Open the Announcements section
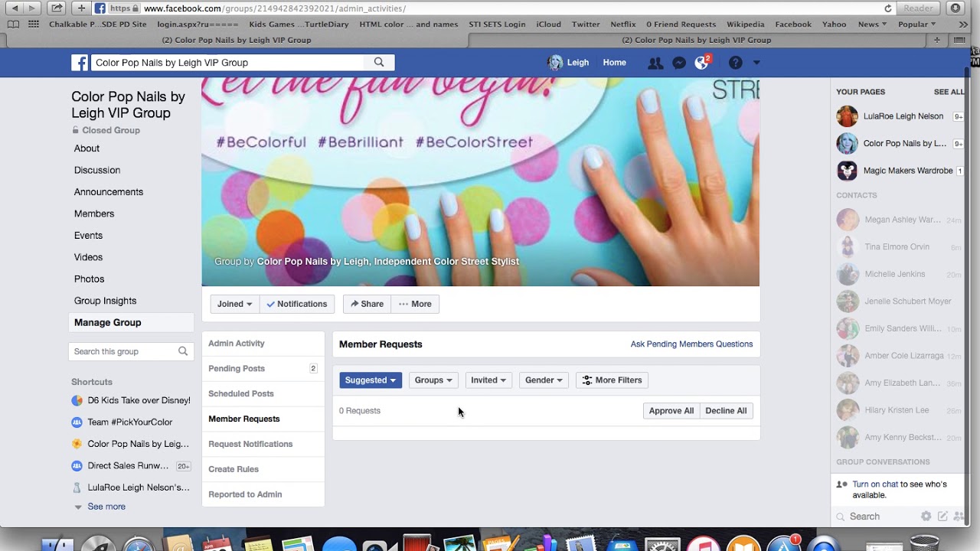This screenshot has width=980, height=551. [x=109, y=192]
